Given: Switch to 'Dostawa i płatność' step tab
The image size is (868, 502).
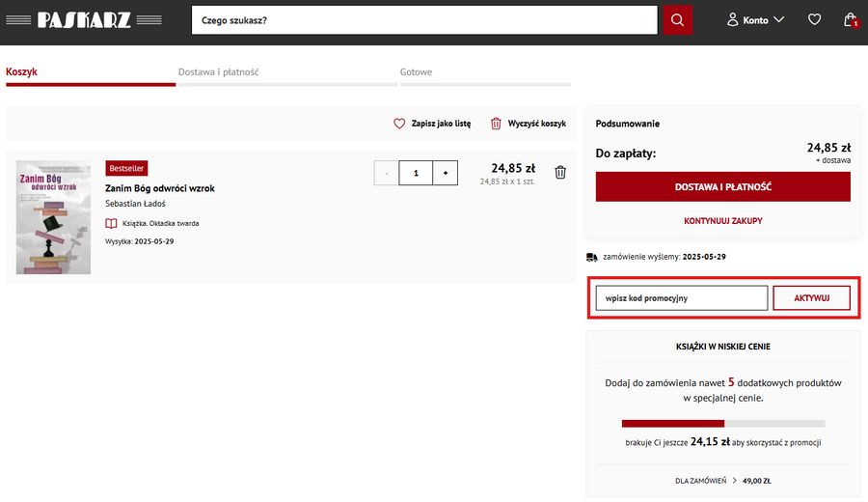Looking at the screenshot, I should tap(218, 72).
